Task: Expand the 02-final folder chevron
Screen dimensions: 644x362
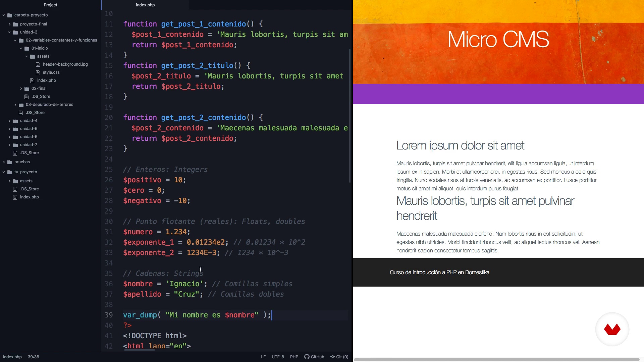Action: [21, 88]
